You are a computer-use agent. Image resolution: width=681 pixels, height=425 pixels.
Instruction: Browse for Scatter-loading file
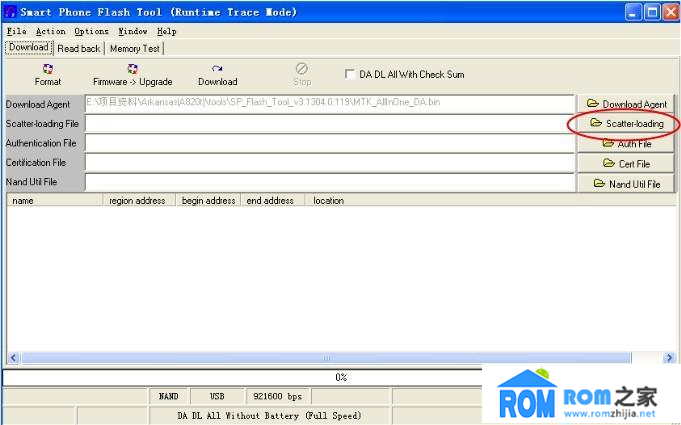click(626, 124)
